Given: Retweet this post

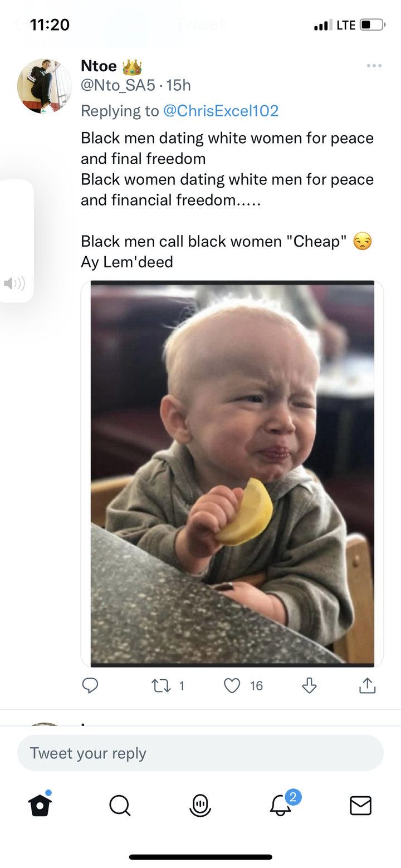Looking at the screenshot, I should click(160, 685).
